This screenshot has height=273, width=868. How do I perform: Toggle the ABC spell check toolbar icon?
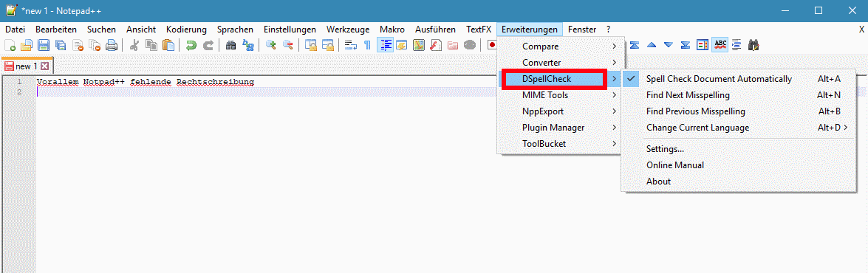[x=720, y=45]
